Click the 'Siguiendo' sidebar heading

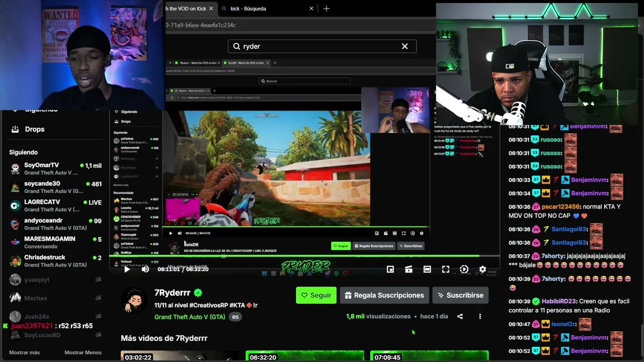(23, 152)
